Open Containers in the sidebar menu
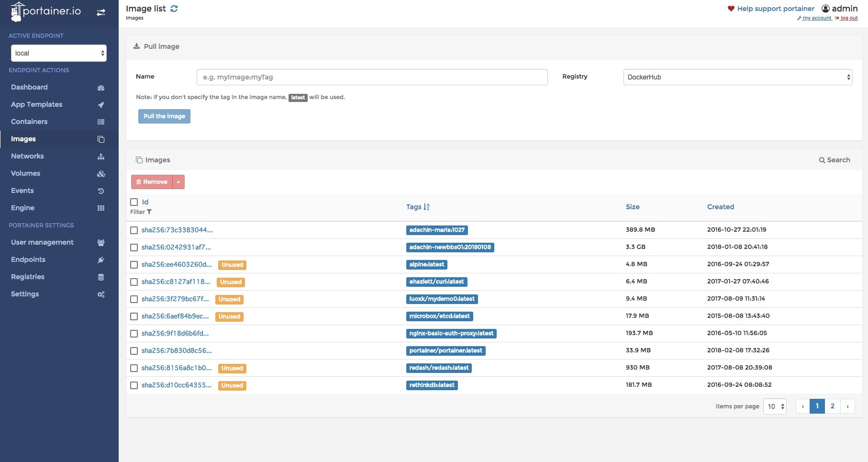868x462 pixels. (x=29, y=122)
